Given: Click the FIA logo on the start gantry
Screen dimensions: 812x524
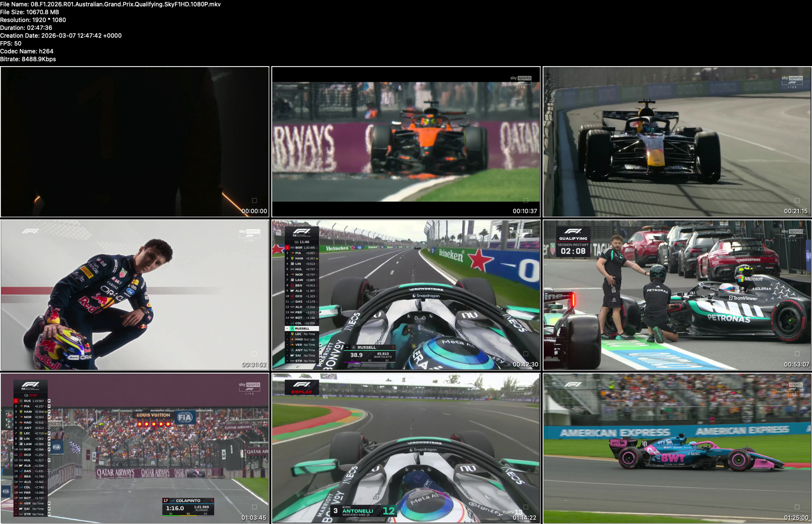Looking at the screenshot, I should coord(185,417).
